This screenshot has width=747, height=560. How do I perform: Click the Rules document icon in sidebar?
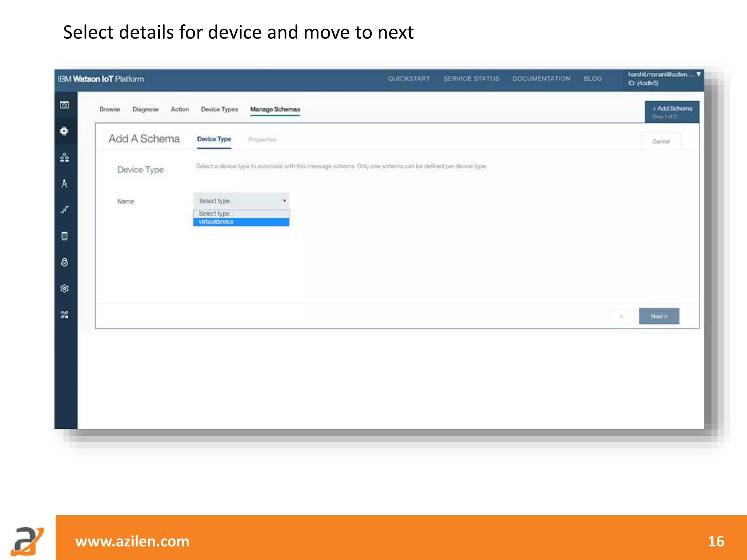pyautogui.click(x=65, y=236)
